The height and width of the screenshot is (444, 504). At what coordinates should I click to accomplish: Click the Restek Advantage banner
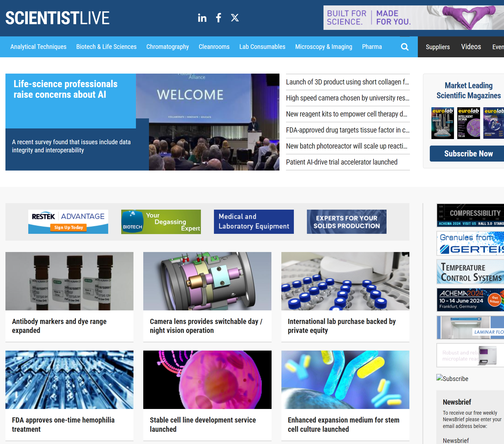68,222
